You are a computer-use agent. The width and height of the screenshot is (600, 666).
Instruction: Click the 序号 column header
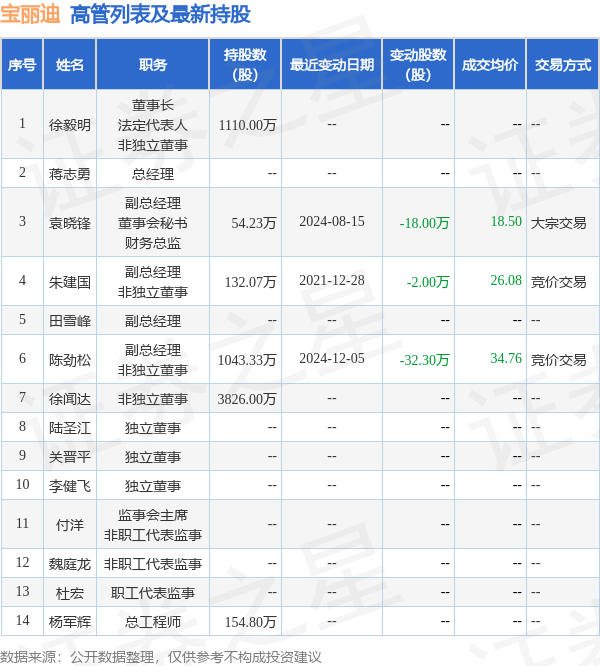[22, 65]
